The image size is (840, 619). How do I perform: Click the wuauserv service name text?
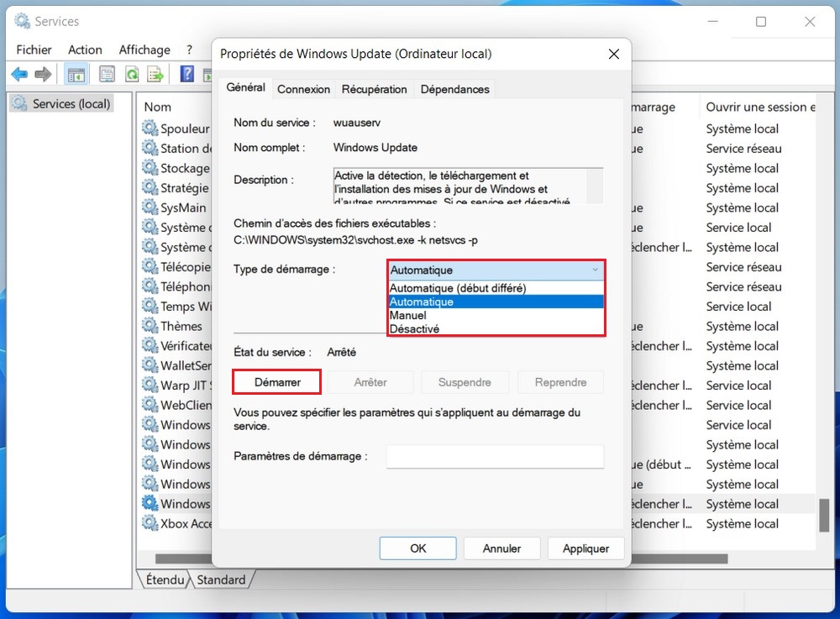tap(356, 123)
